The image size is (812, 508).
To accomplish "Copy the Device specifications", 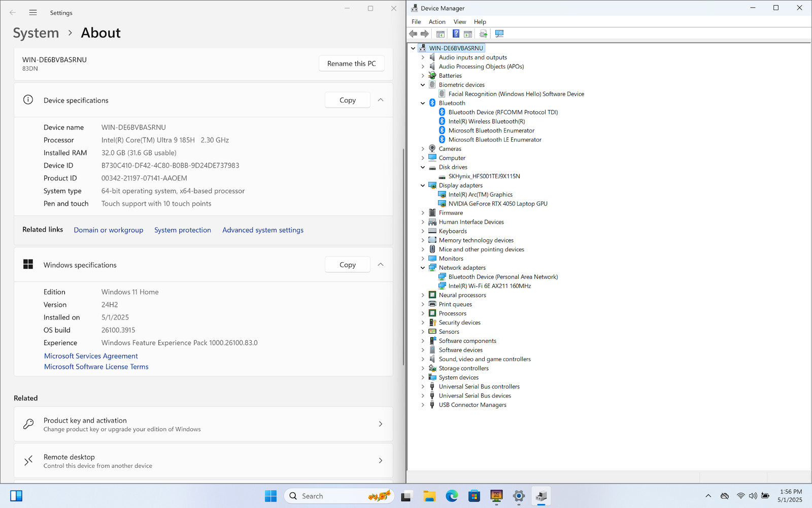I will click(x=348, y=100).
